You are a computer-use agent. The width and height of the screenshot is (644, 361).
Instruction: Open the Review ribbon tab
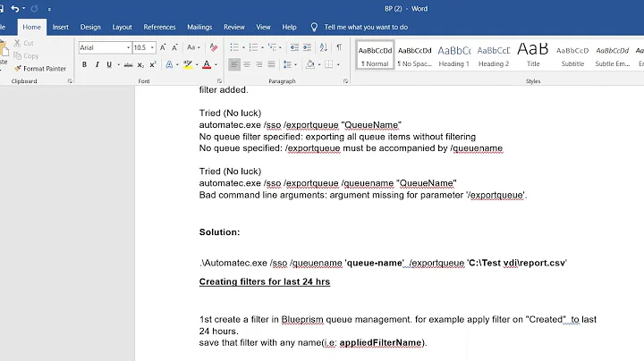pos(234,27)
